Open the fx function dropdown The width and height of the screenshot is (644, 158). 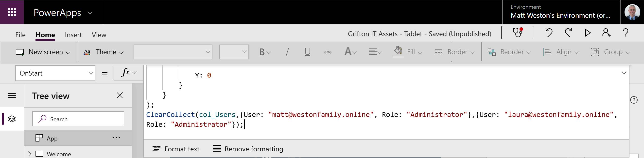point(128,73)
